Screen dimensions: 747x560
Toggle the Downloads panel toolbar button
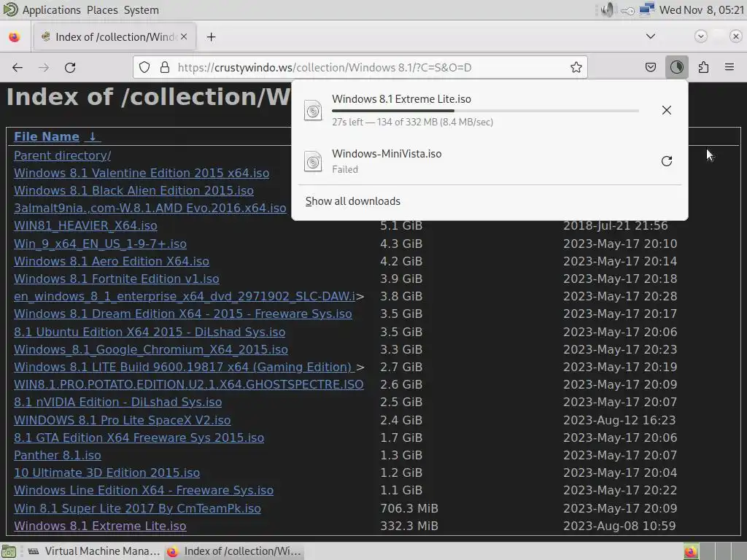tap(677, 68)
